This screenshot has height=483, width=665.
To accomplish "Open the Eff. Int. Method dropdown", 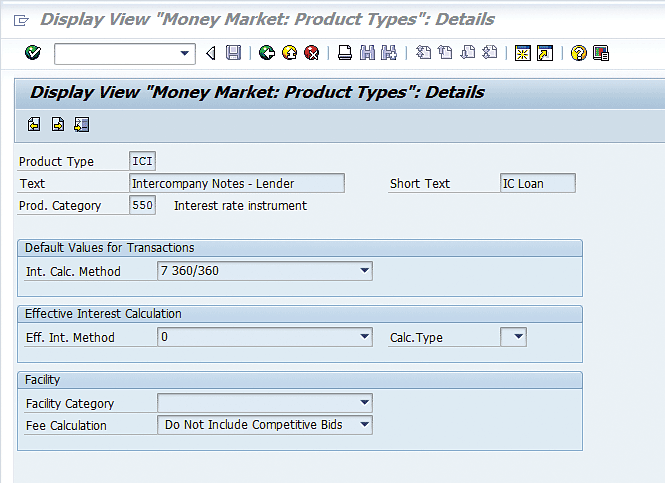I will click(364, 337).
